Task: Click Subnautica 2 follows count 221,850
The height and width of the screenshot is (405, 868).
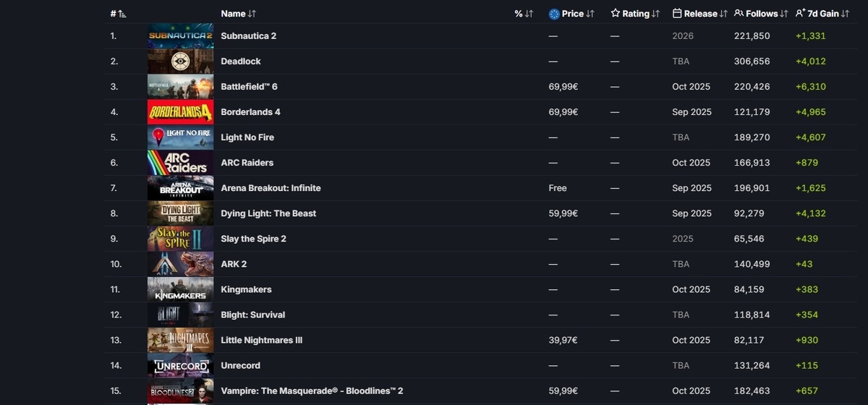Action: coord(752,35)
